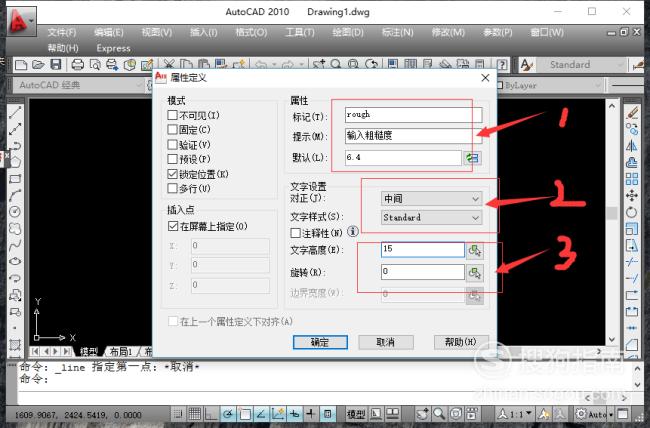Click the Cut scissors icon
This screenshot has width=650, height=428.
(169, 65)
